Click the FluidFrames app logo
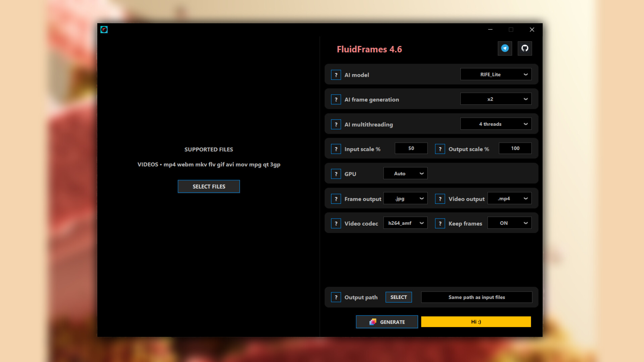 tap(104, 30)
